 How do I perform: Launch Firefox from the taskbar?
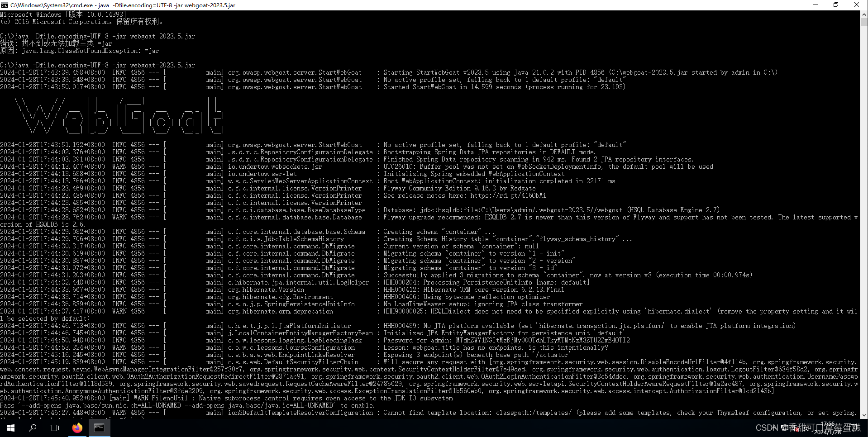77,427
